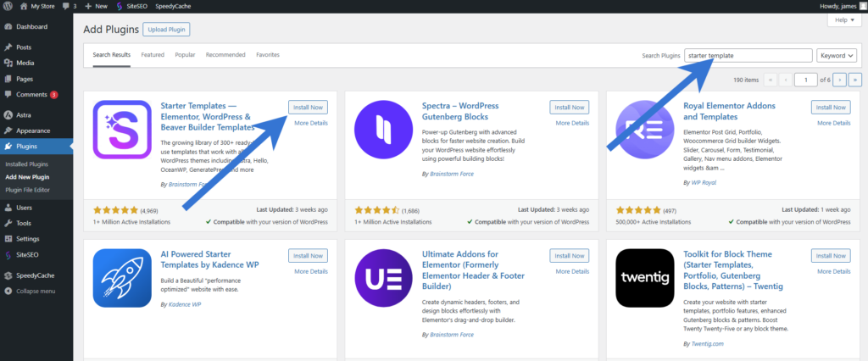
Task: Click the Starter Templates plugin logo
Action: tap(122, 130)
